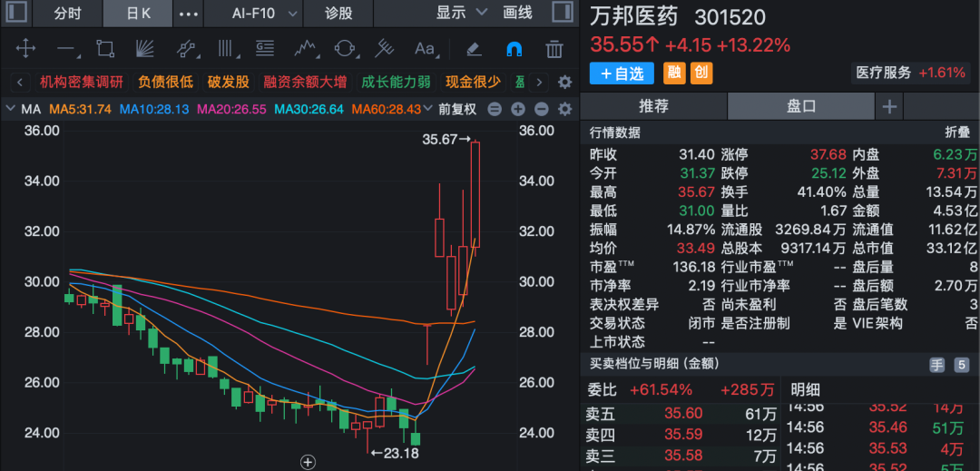
Task: Open the 显示 display dropdown
Action: tap(461, 13)
